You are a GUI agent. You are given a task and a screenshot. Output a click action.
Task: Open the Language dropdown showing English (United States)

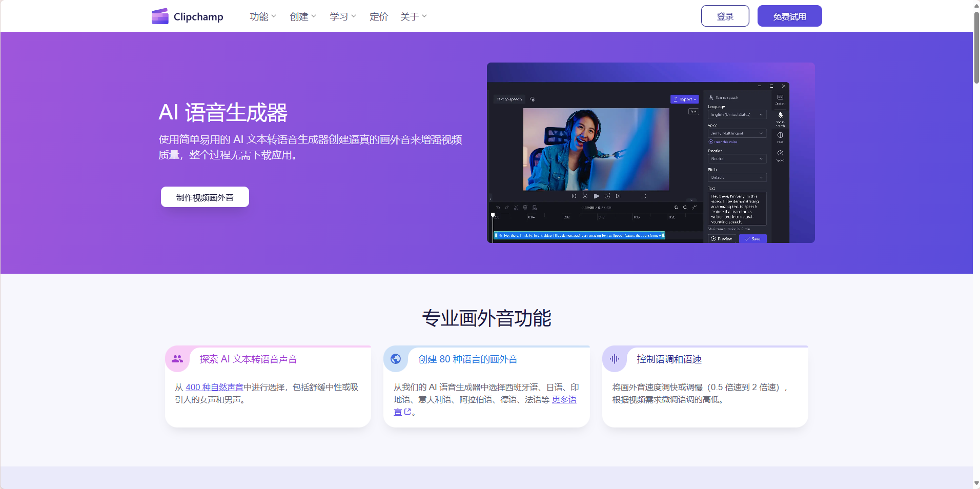point(737,115)
